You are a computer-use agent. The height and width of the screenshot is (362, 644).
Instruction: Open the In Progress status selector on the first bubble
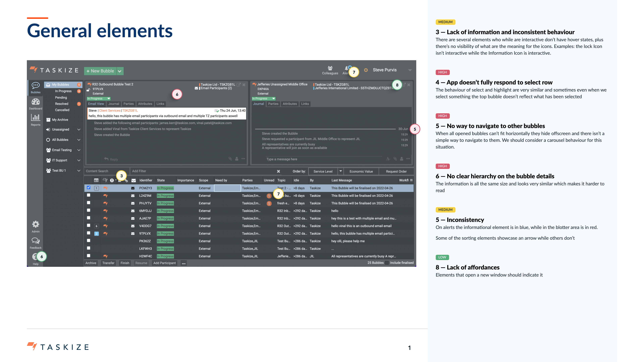(98, 99)
